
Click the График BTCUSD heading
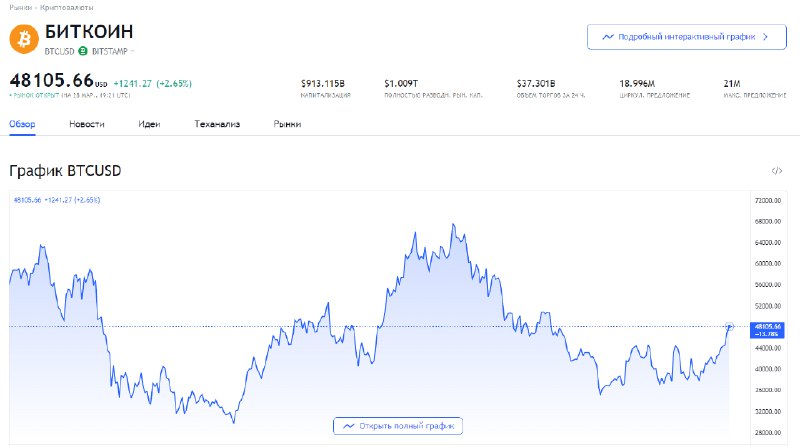[65, 170]
